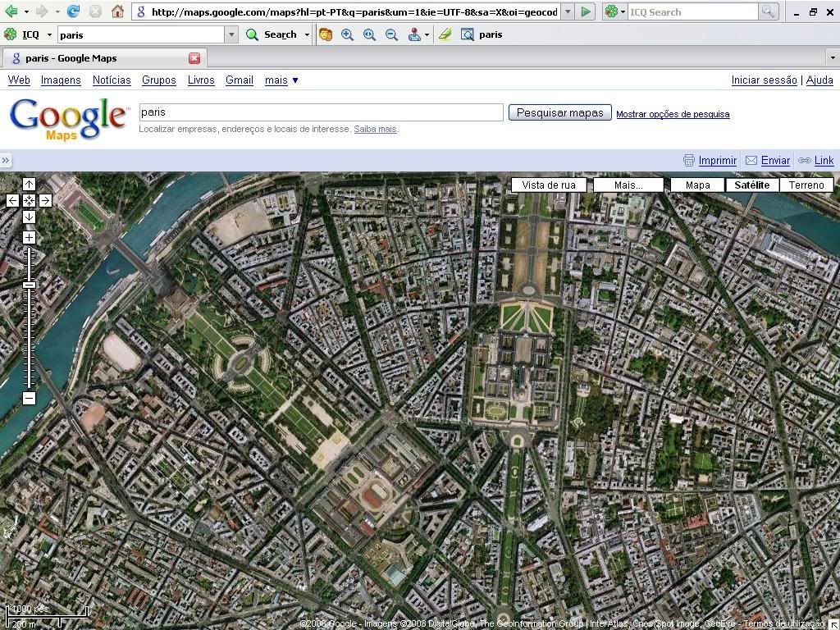This screenshot has width=840, height=630.
Task: Open the ICQ toolbar search history dropdown
Action: 231,34
